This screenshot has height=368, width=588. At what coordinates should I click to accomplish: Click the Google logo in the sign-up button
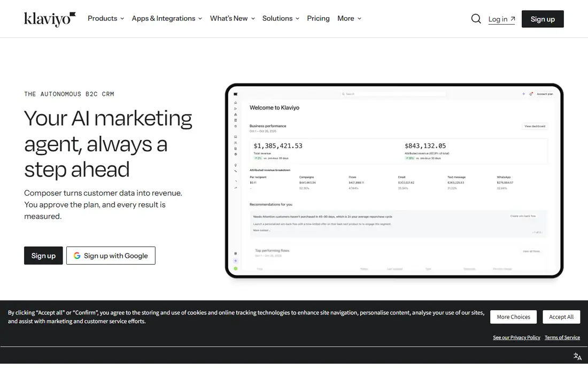(x=77, y=256)
